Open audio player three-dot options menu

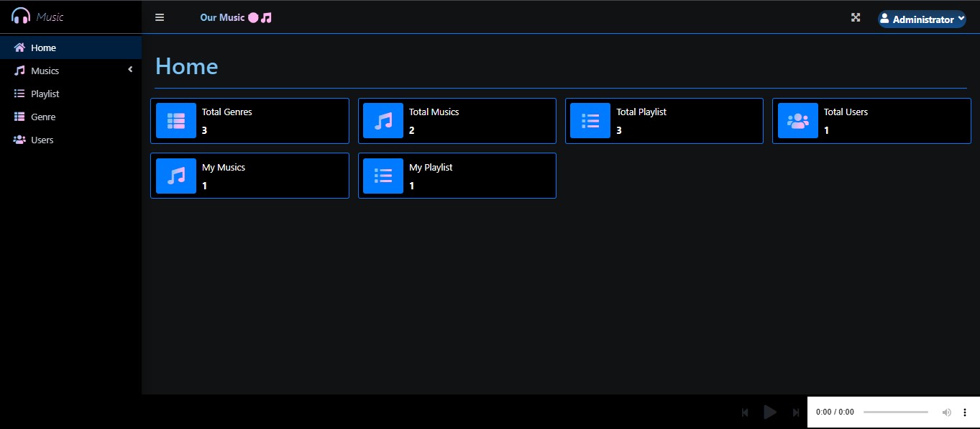click(x=965, y=412)
